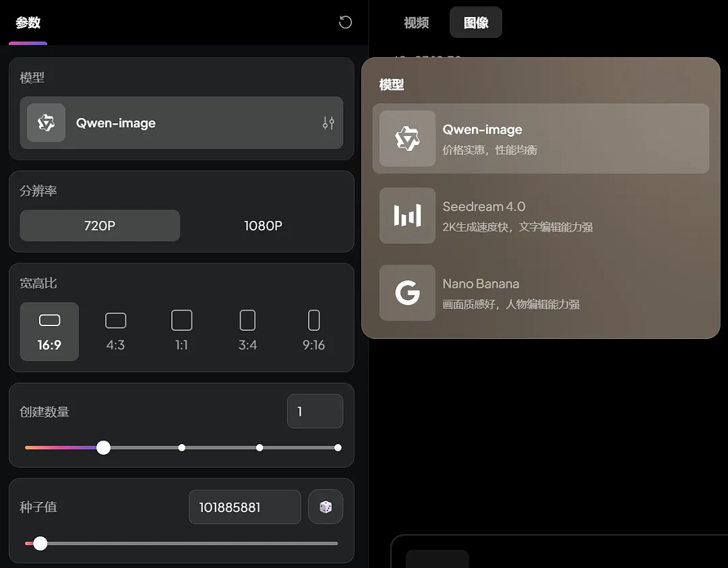
Task: Click the 种子值 label
Action: click(x=38, y=507)
